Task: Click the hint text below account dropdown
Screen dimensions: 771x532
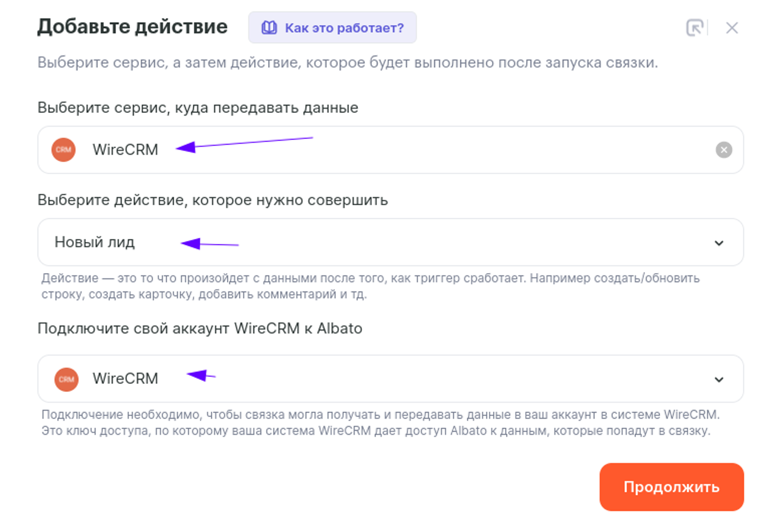Action: point(380,423)
